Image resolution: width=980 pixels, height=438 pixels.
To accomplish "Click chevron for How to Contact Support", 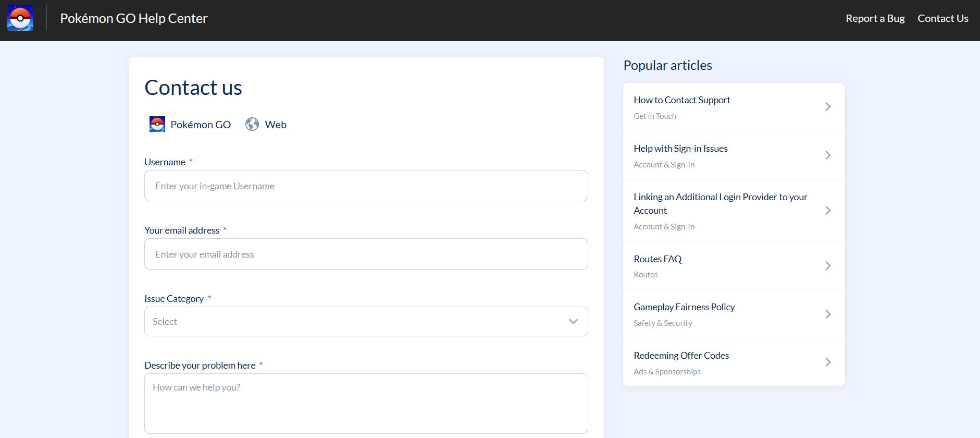I will click(x=828, y=107).
